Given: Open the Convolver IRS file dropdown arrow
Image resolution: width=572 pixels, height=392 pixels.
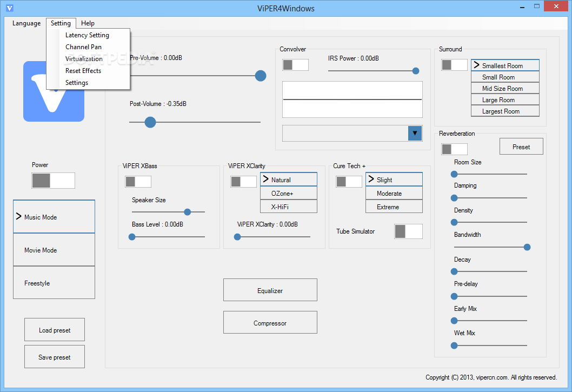Looking at the screenshot, I should pyautogui.click(x=415, y=133).
